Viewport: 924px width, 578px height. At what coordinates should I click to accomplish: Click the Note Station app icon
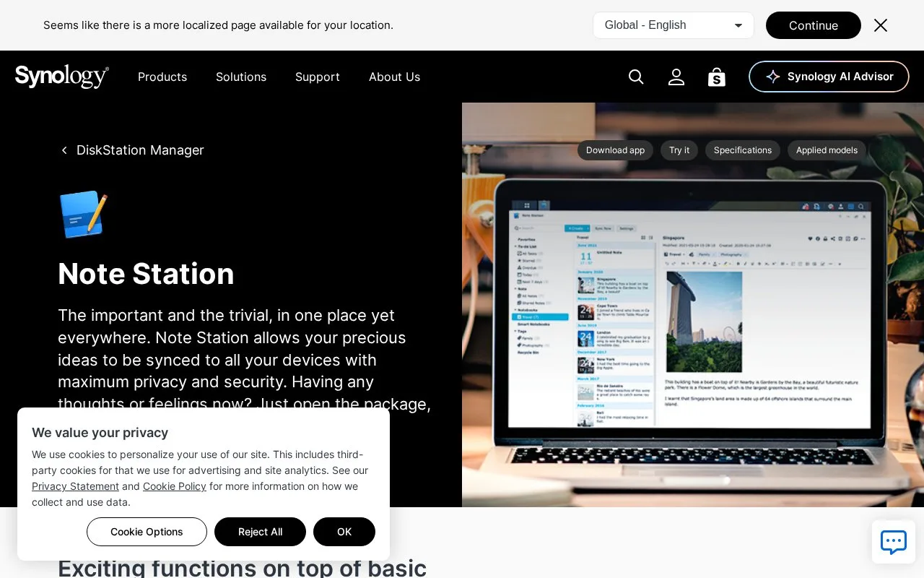point(84,215)
